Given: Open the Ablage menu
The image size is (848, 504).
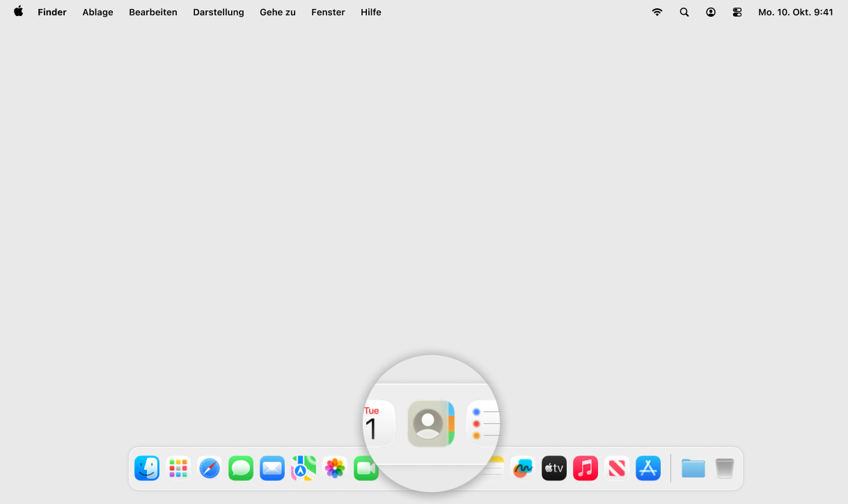Looking at the screenshot, I should [x=97, y=13].
